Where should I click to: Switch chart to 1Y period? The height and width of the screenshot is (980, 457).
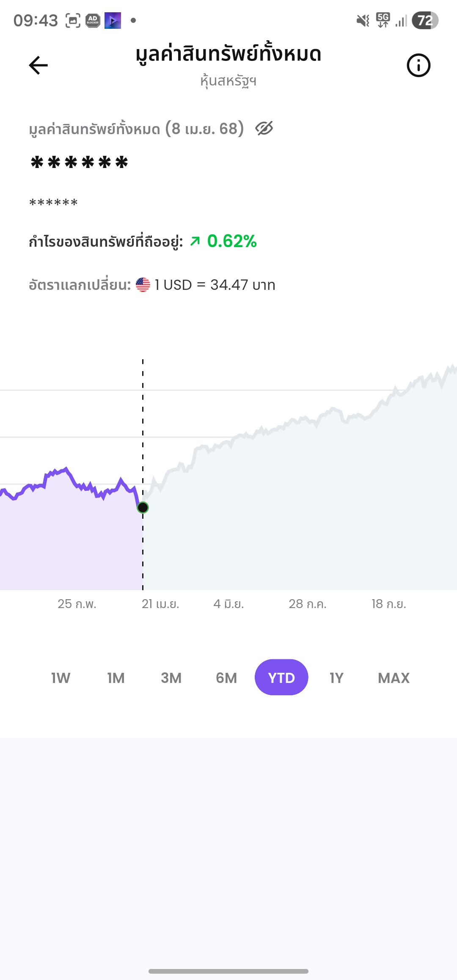(x=336, y=678)
